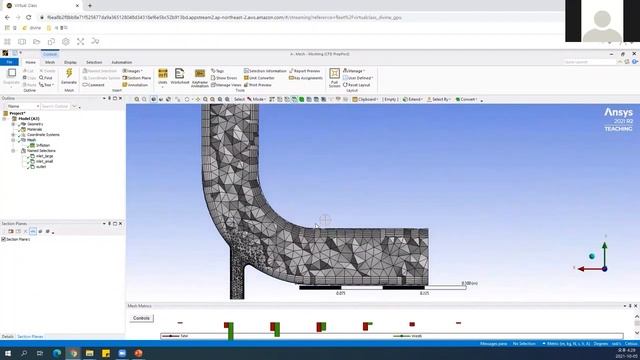Open PowerPoint from the taskbar
The width and height of the screenshot is (640, 360).
coord(138,353)
